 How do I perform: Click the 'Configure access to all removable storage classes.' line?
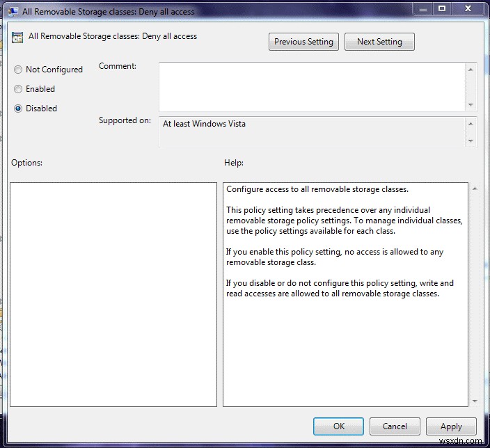(x=317, y=189)
